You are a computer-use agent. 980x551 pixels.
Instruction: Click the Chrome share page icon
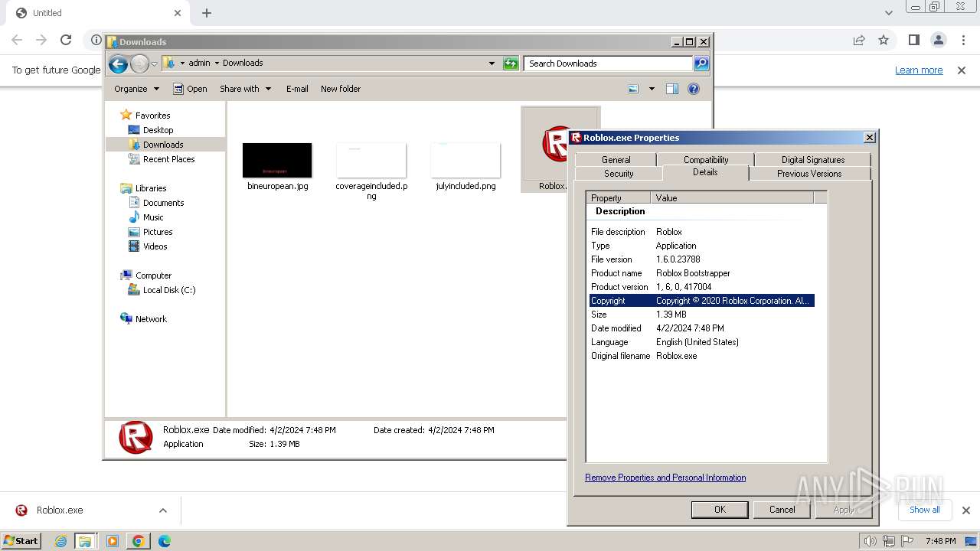point(859,40)
